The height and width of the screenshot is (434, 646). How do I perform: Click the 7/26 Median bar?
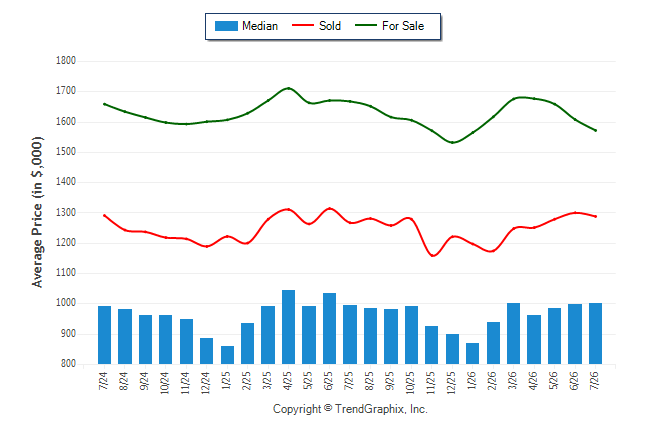(595, 333)
